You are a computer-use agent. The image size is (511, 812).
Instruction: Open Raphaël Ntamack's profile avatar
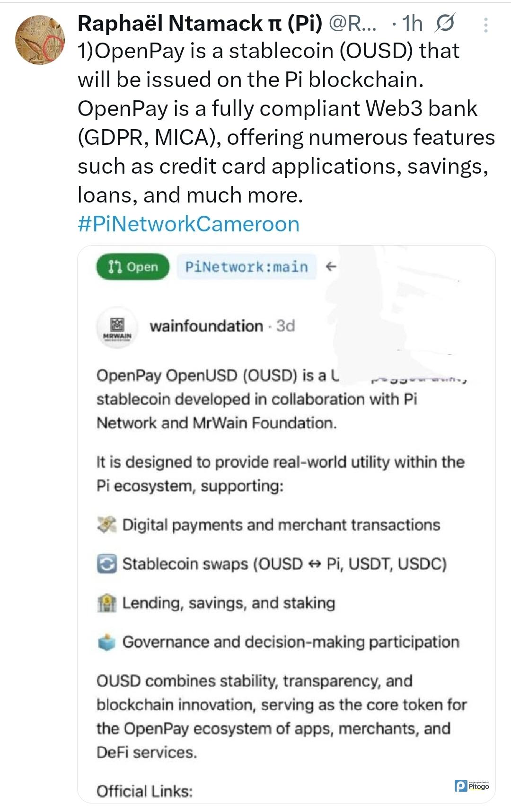pos(40,40)
